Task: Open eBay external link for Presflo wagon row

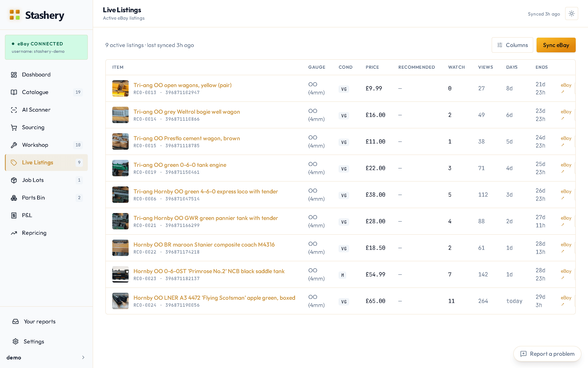Action: tap(566, 141)
